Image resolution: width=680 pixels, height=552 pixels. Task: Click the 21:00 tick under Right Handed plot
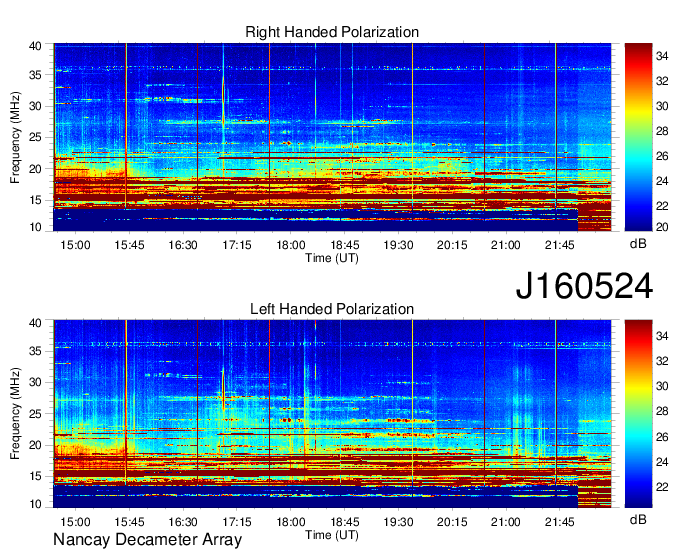tap(506, 245)
